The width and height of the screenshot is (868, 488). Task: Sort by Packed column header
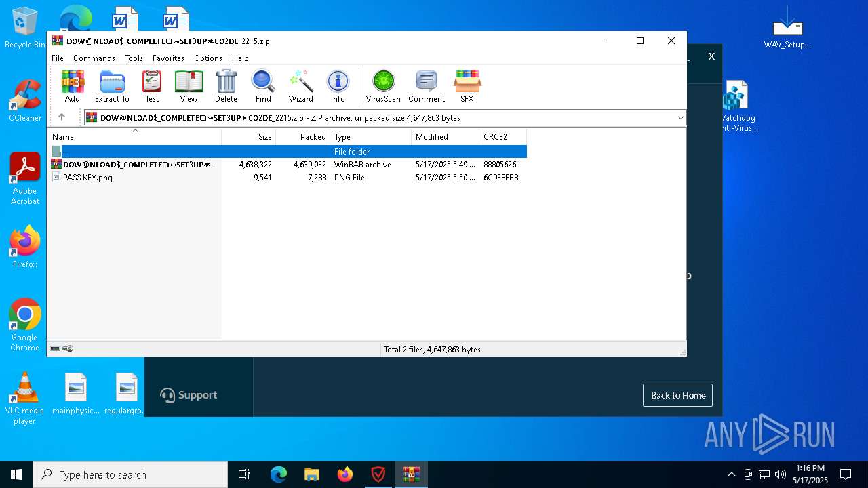303,137
